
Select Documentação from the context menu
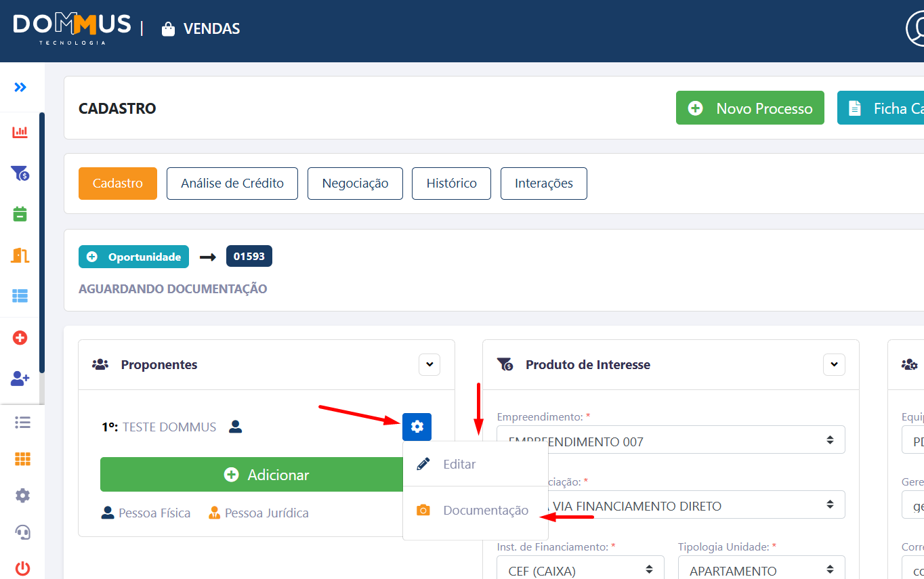[x=485, y=511]
